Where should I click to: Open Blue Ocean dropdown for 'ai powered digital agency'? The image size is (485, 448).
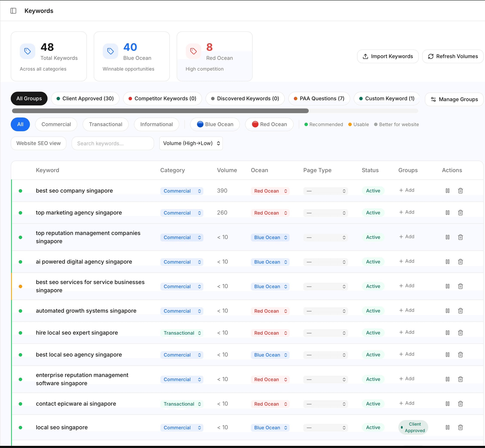coord(270,262)
